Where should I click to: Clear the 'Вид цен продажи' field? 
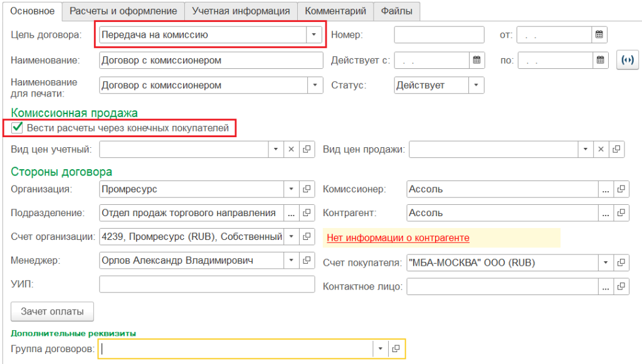coord(601,149)
